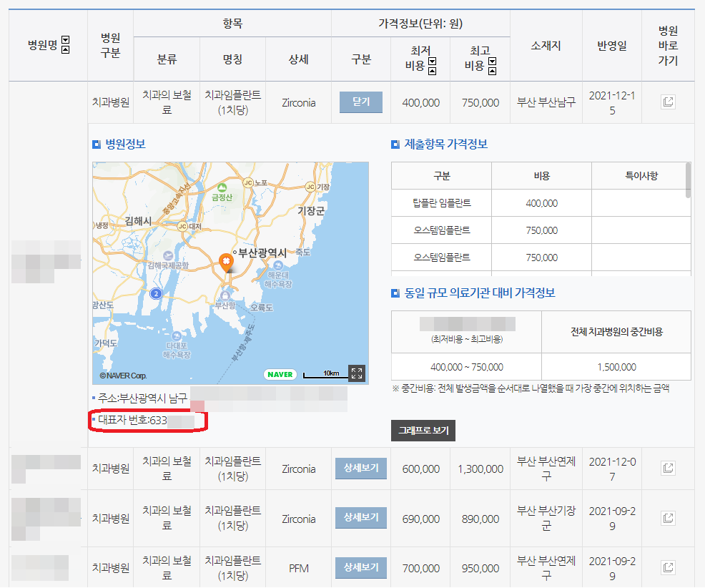Click 1,300,000 최고비용 cell
The image size is (705, 588).
[480, 469]
